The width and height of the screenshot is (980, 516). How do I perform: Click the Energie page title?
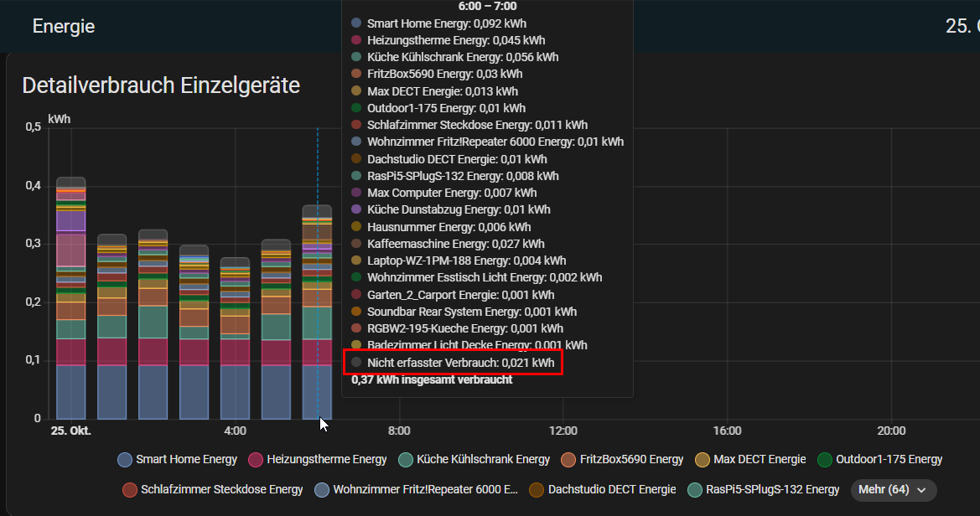point(64,26)
